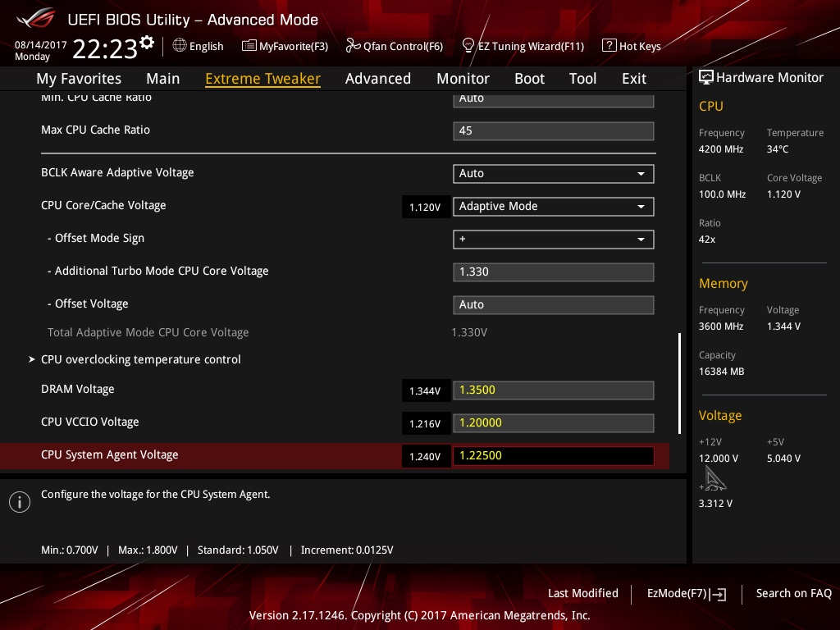Click the 22:23 clock display
840x630 pixels.
tap(105, 48)
